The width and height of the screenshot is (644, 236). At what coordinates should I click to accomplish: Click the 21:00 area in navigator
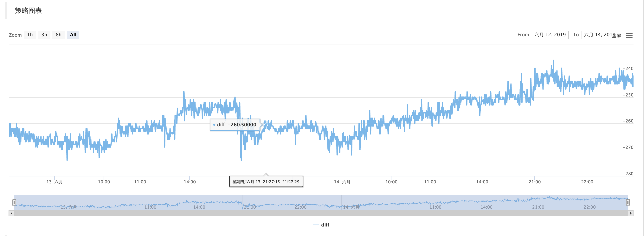click(x=250, y=207)
